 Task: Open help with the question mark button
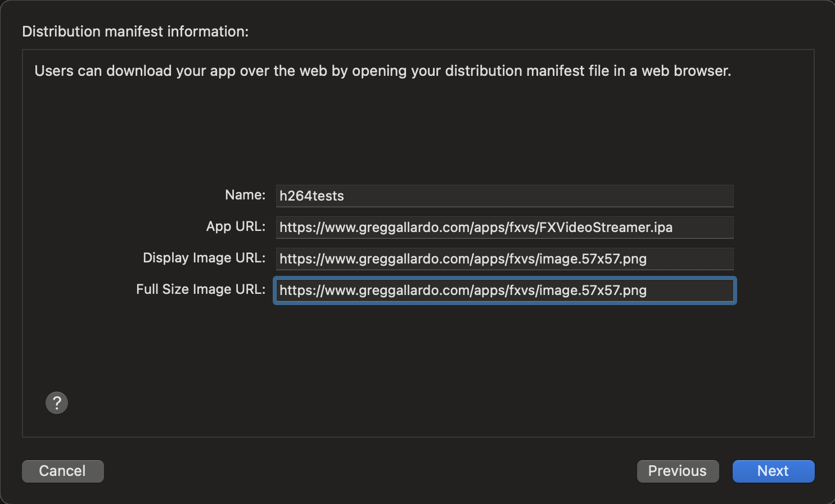tap(57, 403)
